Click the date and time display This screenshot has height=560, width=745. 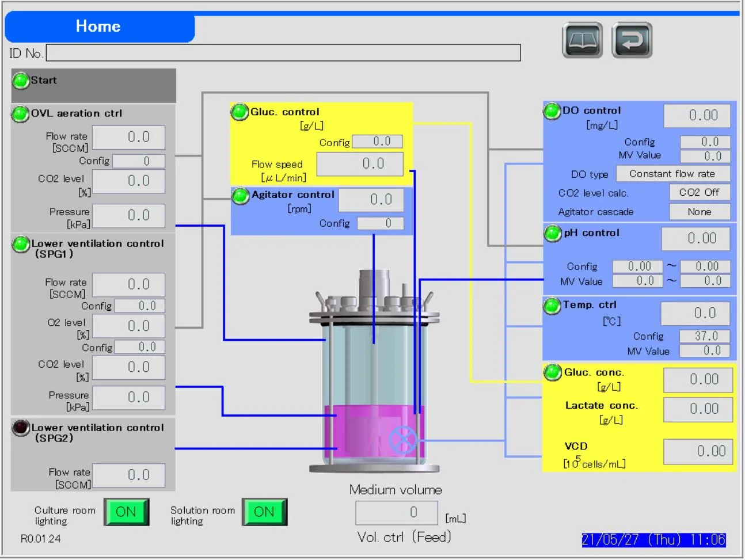pos(653,540)
